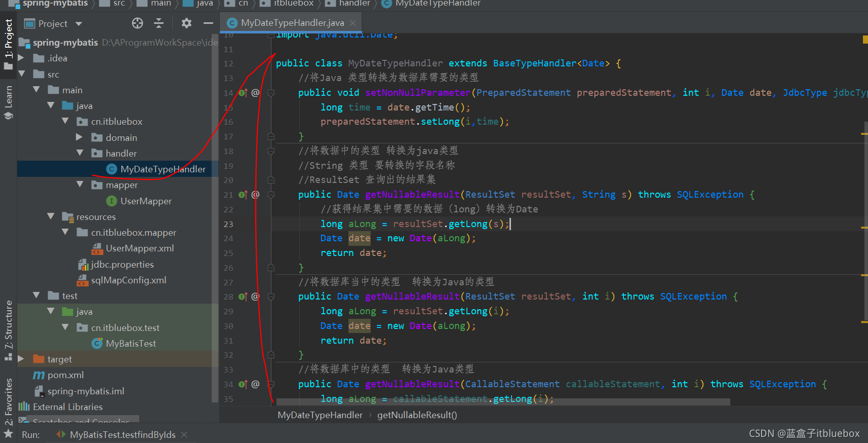Viewport: 868px width, 443px height.
Task: Click itbluebox in the top navigation breadcrumb
Action: 294,4
